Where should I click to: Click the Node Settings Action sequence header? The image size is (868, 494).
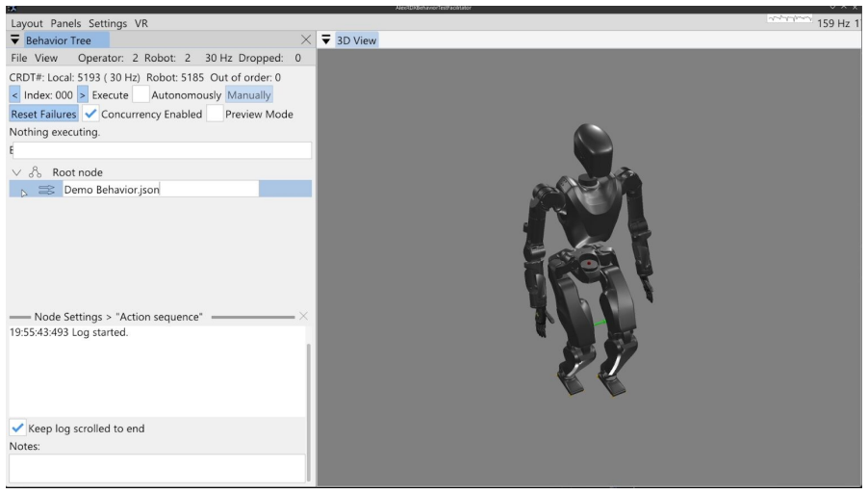click(118, 317)
